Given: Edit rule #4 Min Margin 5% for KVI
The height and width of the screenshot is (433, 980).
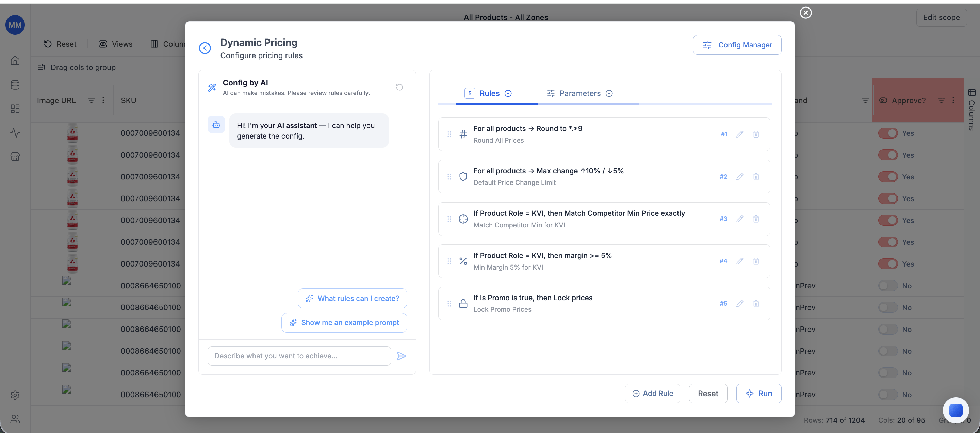Looking at the screenshot, I should click(x=739, y=261).
